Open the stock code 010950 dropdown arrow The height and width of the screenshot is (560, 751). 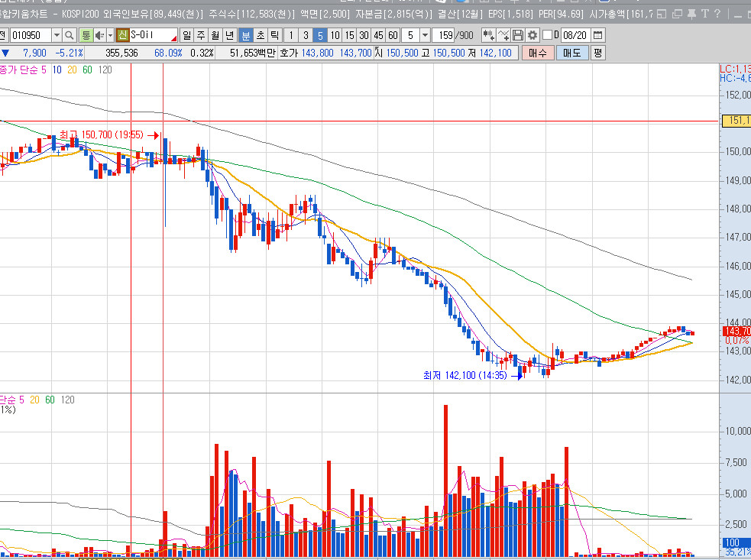click(57, 35)
